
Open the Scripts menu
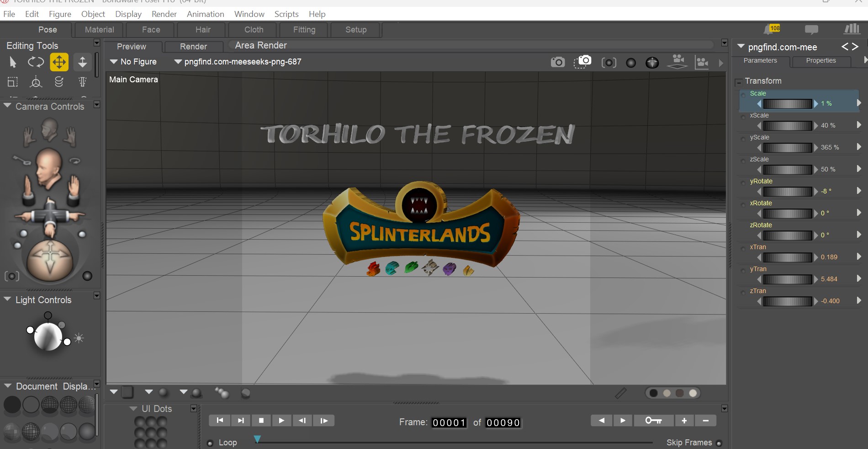point(286,14)
